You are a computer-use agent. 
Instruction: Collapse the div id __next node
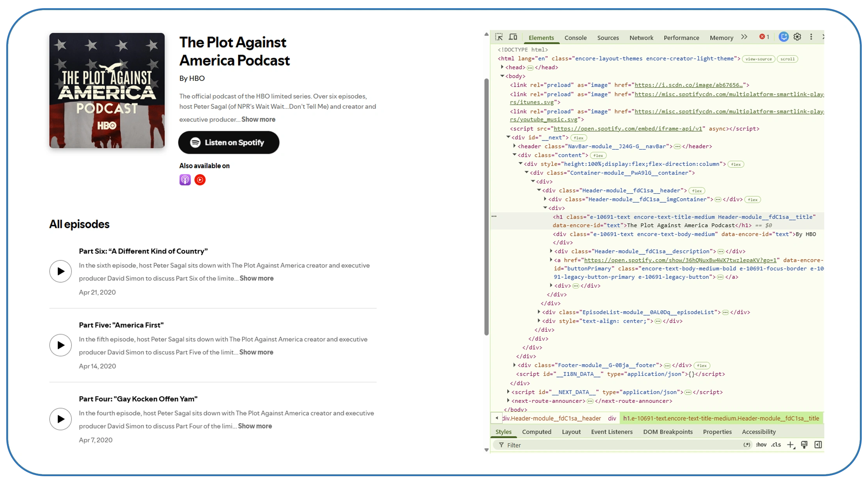[508, 137]
